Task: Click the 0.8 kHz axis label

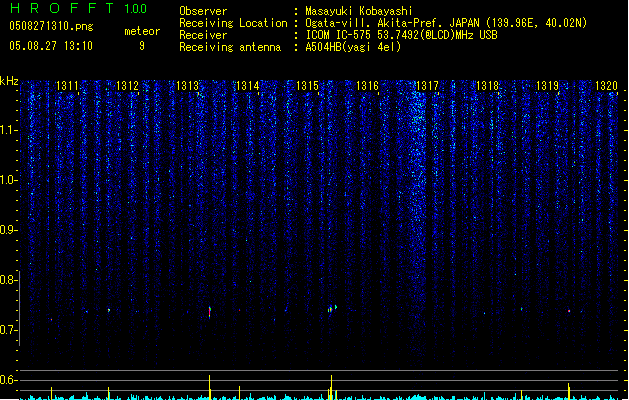Action: (x=8, y=280)
